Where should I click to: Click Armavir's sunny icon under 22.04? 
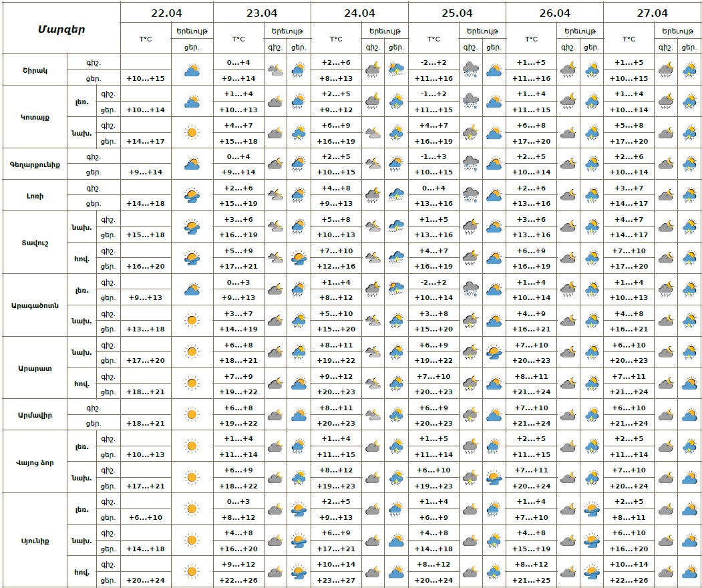click(192, 415)
